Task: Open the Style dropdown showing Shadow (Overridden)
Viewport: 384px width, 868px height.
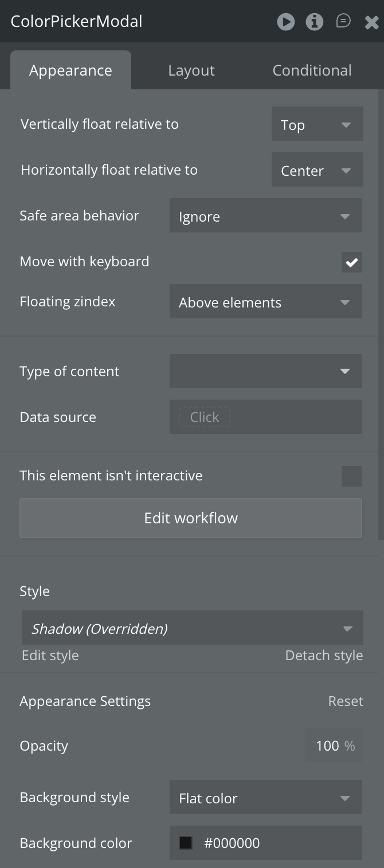Action: tap(192, 628)
